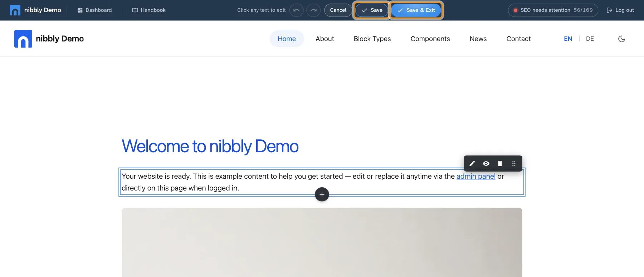Grab the block drag handle dots

pyautogui.click(x=514, y=164)
